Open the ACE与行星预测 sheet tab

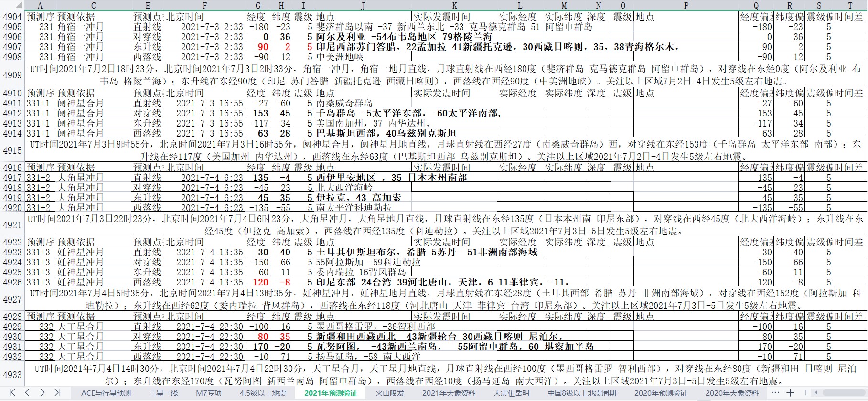(x=106, y=393)
